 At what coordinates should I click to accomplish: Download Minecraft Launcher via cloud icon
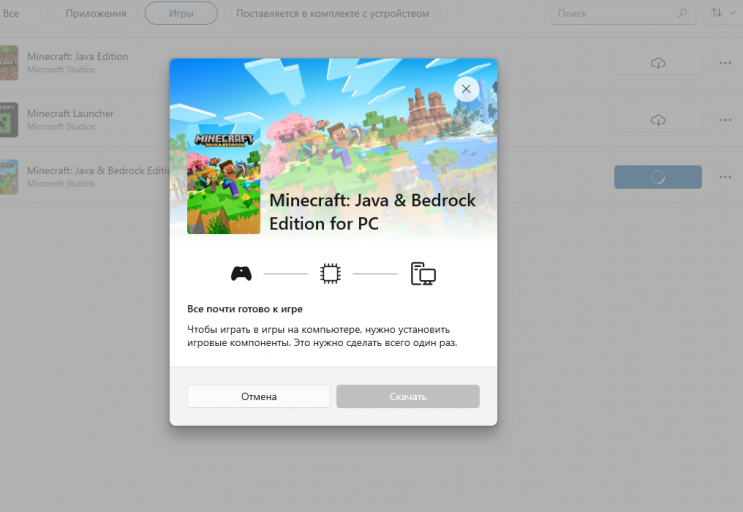pyautogui.click(x=658, y=120)
